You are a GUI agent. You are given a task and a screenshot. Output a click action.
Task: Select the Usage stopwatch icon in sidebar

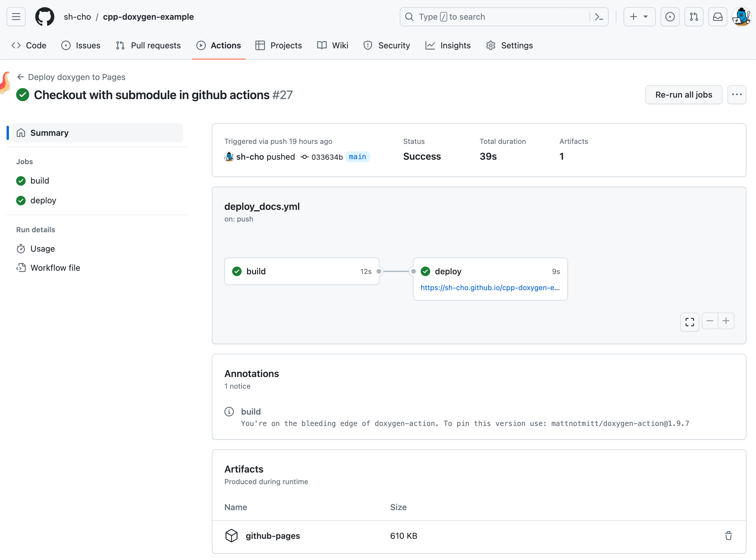click(x=21, y=248)
